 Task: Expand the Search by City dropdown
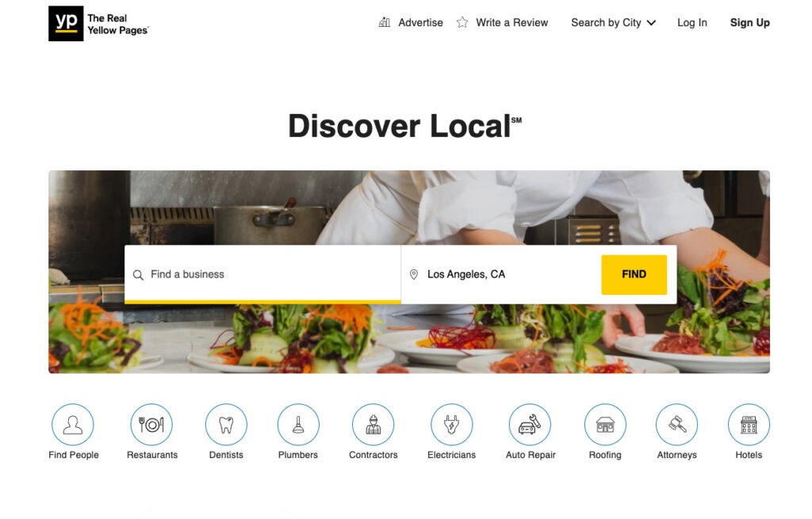pos(614,23)
